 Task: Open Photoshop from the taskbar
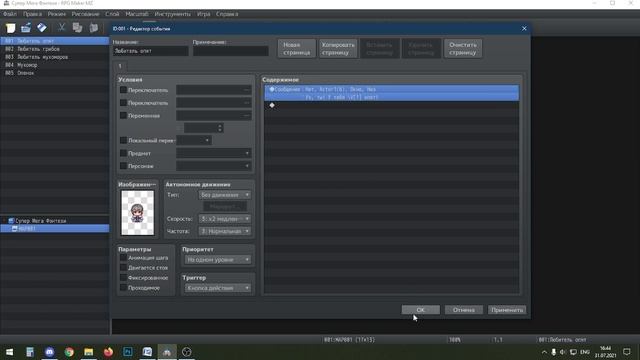tap(128, 352)
